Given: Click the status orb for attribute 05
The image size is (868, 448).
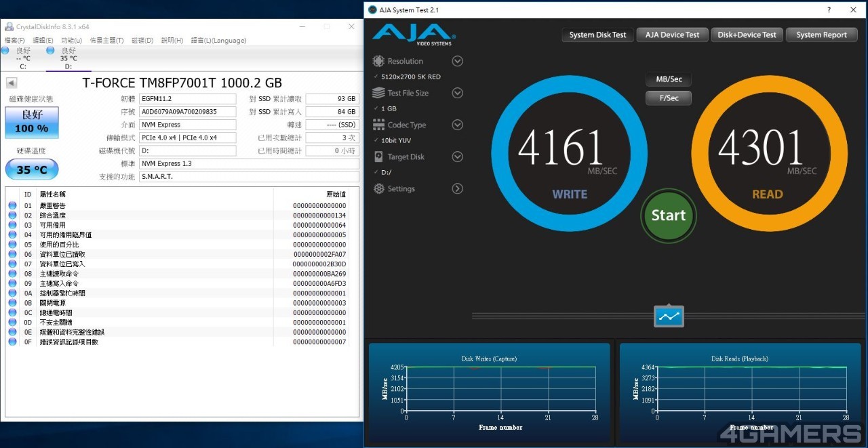Looking at the screenshot, I should click(x=12, y=245).
